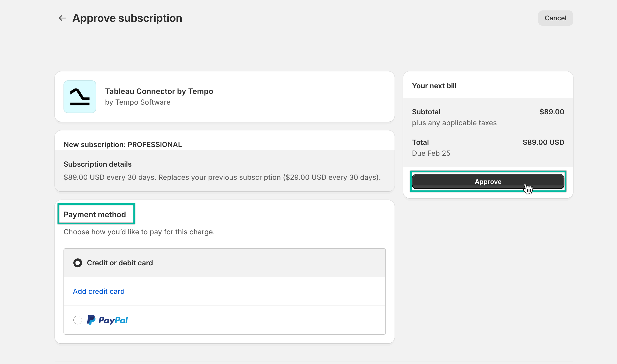Click the New subscription: PROFESSIONAL header
The height and width of the screenshot is (364, 617).
point(123,144)
